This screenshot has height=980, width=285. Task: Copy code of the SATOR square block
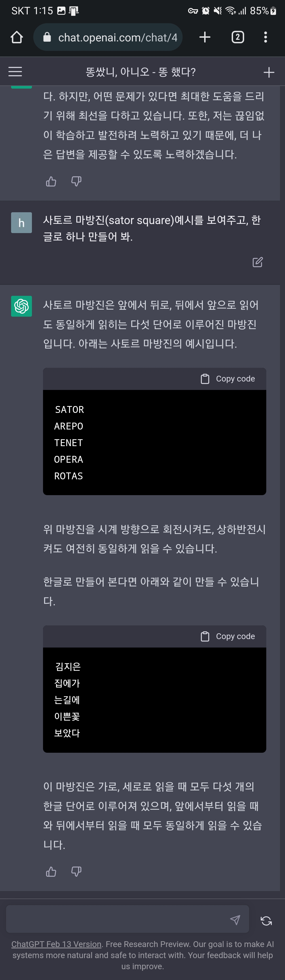coord(228,379)
